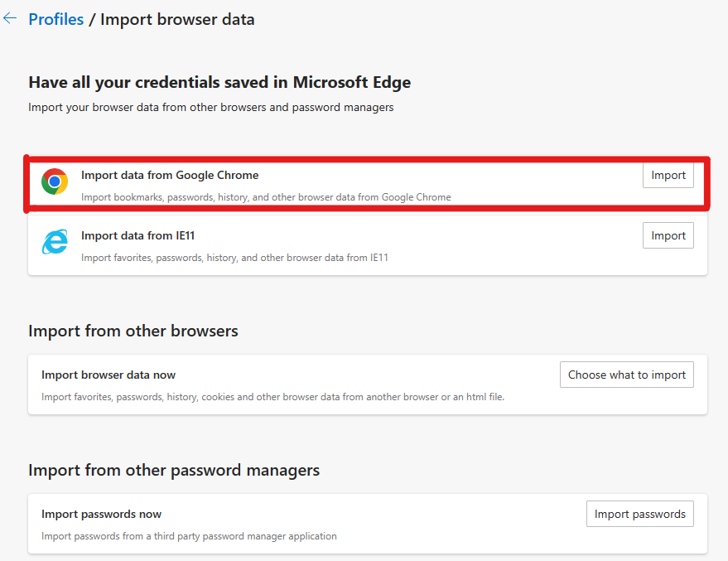Viewport: 728px width, 561px height.
Task: Click the Google Chrome logo icon
Action: 55,181
